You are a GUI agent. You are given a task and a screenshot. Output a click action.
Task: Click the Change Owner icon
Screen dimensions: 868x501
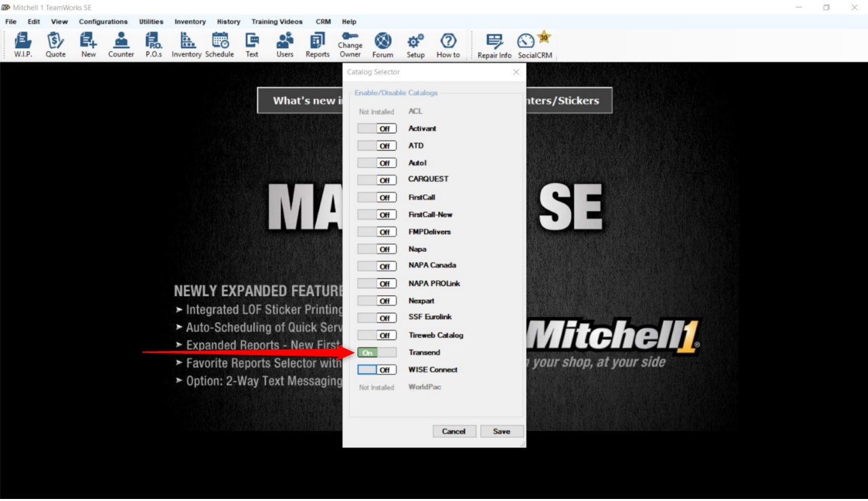350,45
